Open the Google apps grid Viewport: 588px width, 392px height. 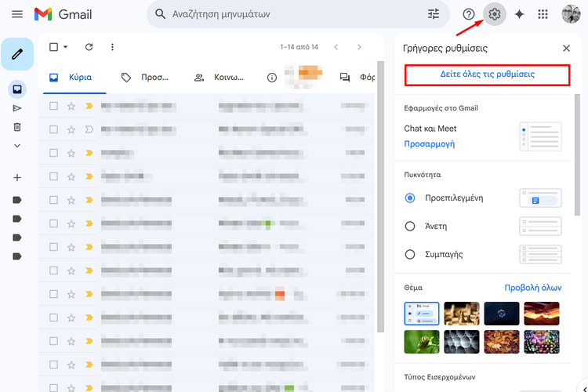point(543,14)
